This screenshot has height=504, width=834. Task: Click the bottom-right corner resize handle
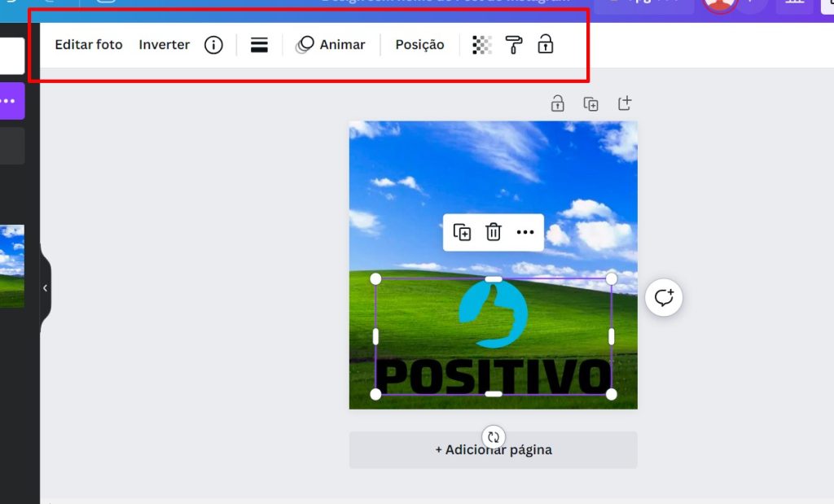point(612,394)
